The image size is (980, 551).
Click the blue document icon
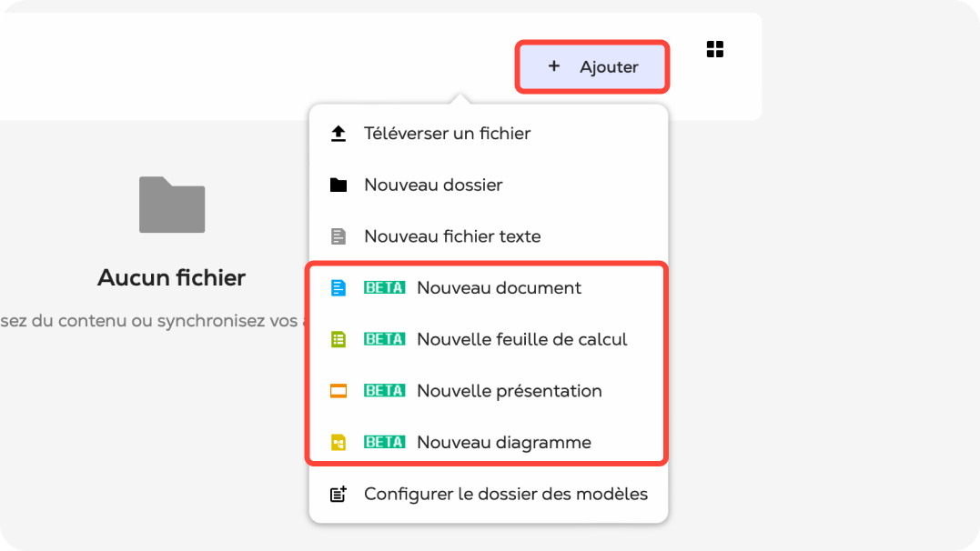point(338,288)
